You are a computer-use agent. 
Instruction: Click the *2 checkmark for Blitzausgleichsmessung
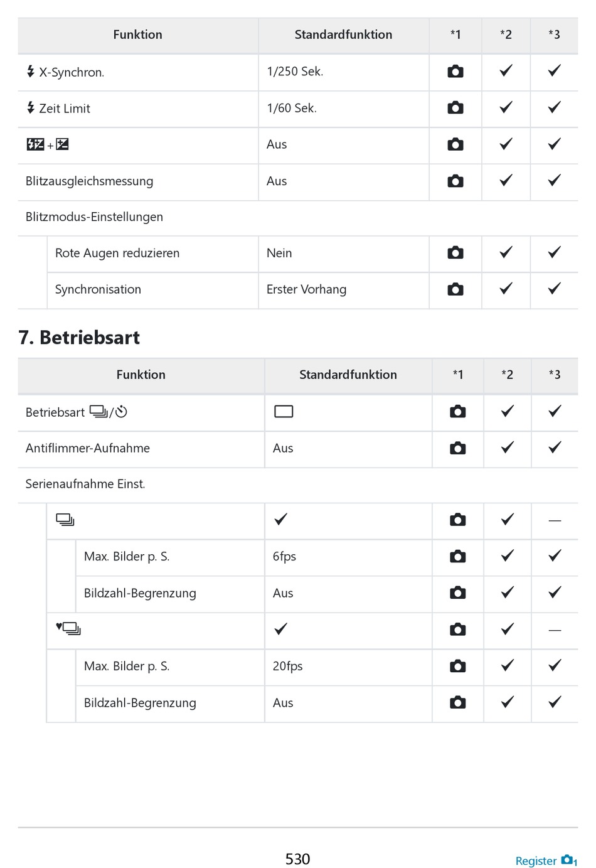click(506, 181)
